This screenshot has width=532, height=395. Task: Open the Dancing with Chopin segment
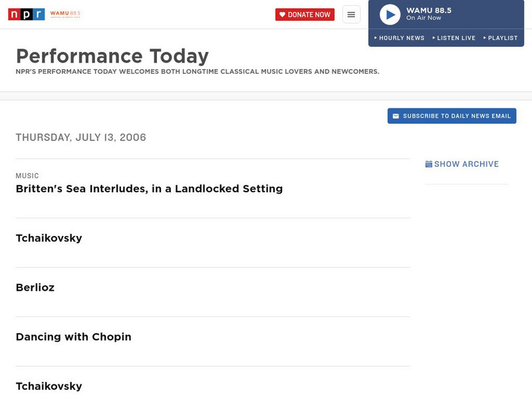point(73,336)
